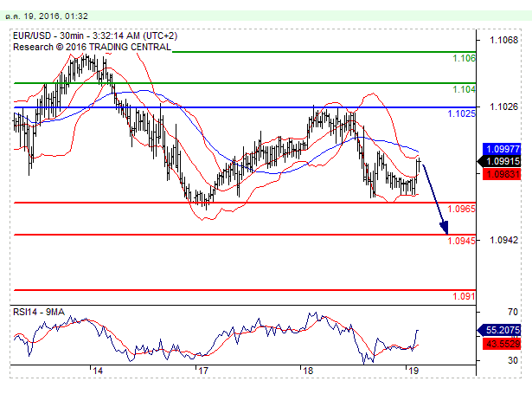This screenshot has height=394, width=532.
Task: Click the green 1.104 resistance label
Action: pyautogui.click(x=465, y=89)
